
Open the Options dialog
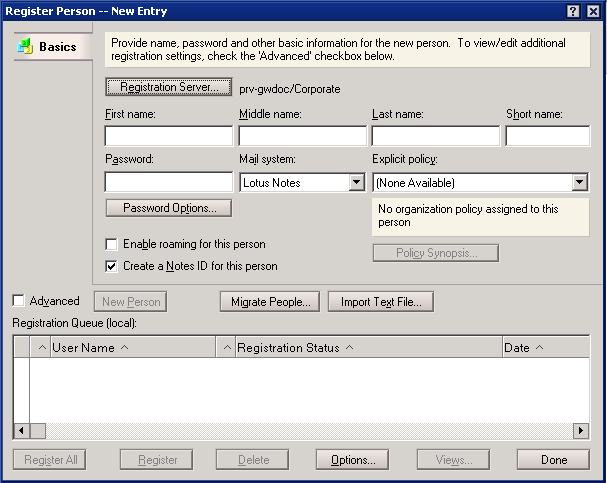click(x=352, y=459)
